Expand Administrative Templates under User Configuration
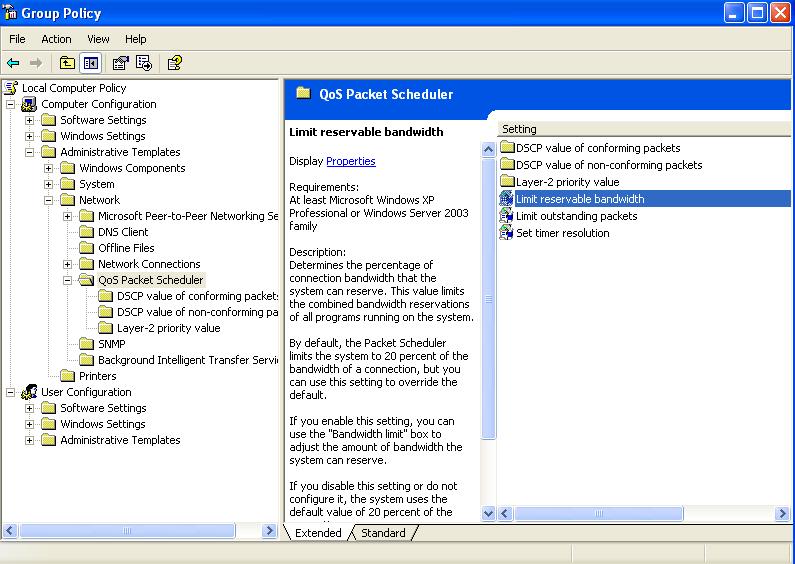795x564 pixels. 29,440
